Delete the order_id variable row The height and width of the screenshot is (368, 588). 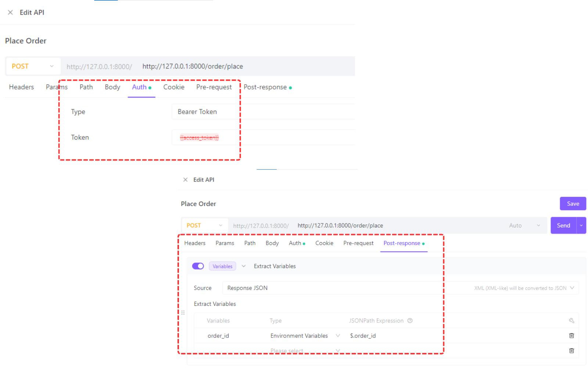pos(571,336)
